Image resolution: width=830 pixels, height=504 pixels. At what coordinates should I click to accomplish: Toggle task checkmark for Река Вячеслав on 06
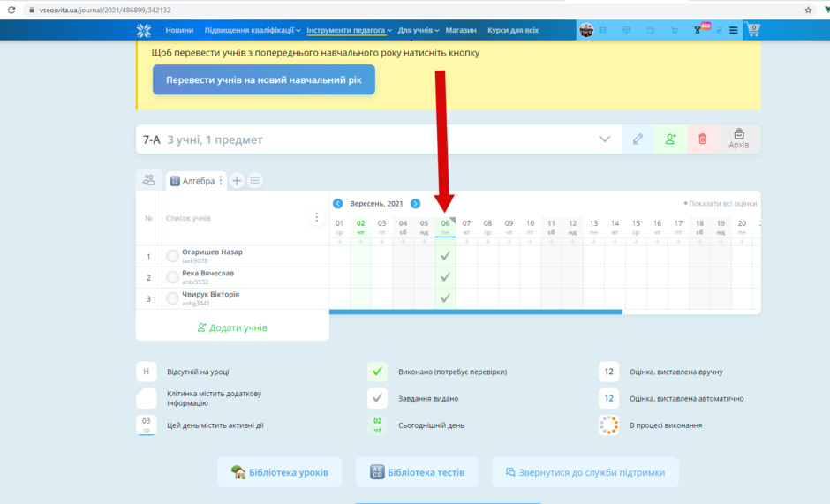tap(445, 277)
